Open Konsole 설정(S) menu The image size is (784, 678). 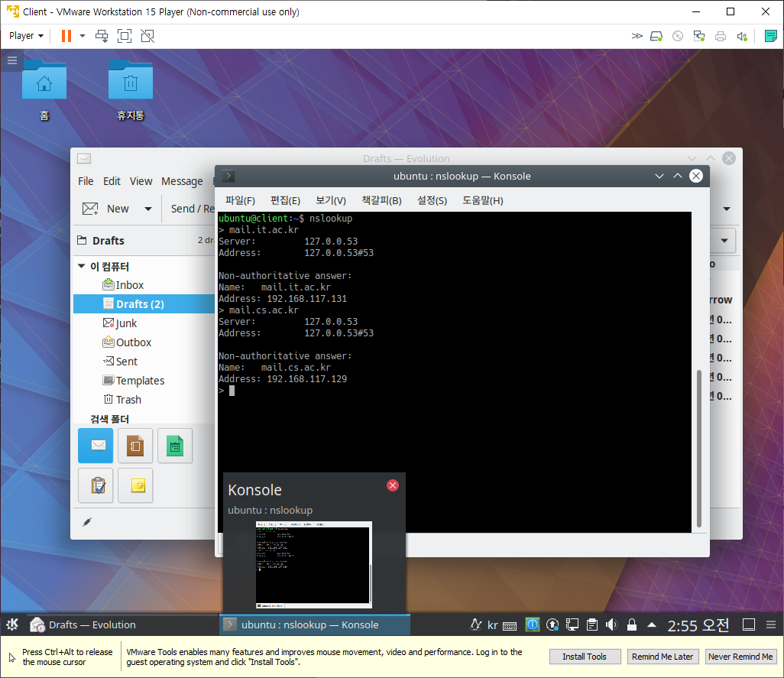(432, 200)
